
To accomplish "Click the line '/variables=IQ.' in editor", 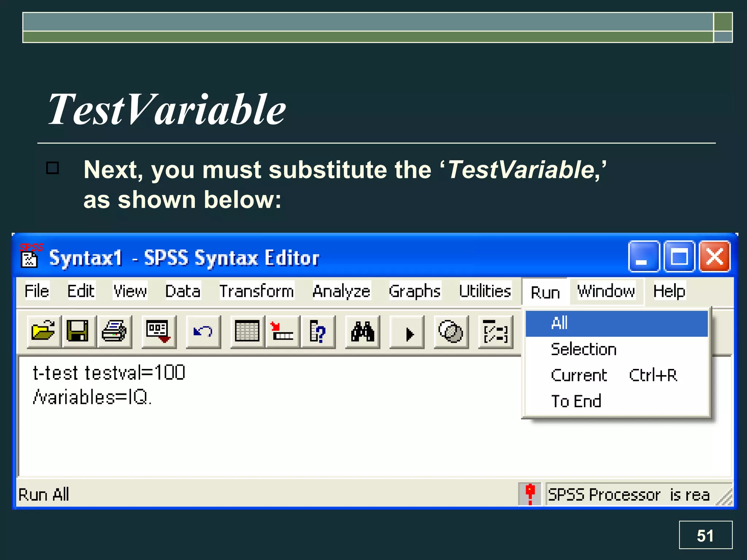I will (x=92, y=397).
